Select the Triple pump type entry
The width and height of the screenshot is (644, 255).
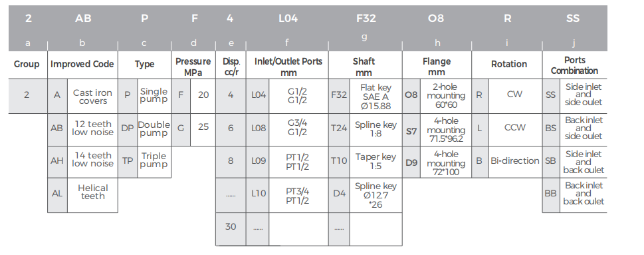coord(154,160)
